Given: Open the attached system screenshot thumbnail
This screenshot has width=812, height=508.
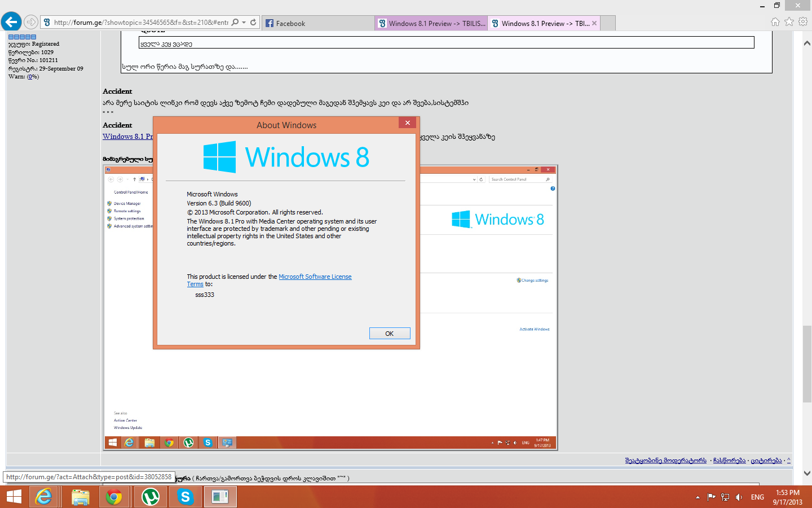Looking at the screenshot, I should click(330, 308).
